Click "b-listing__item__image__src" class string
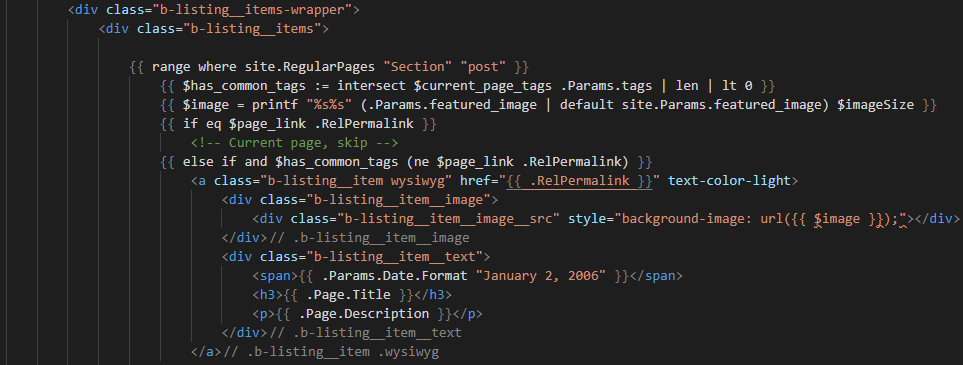 [x=448, y=219]
